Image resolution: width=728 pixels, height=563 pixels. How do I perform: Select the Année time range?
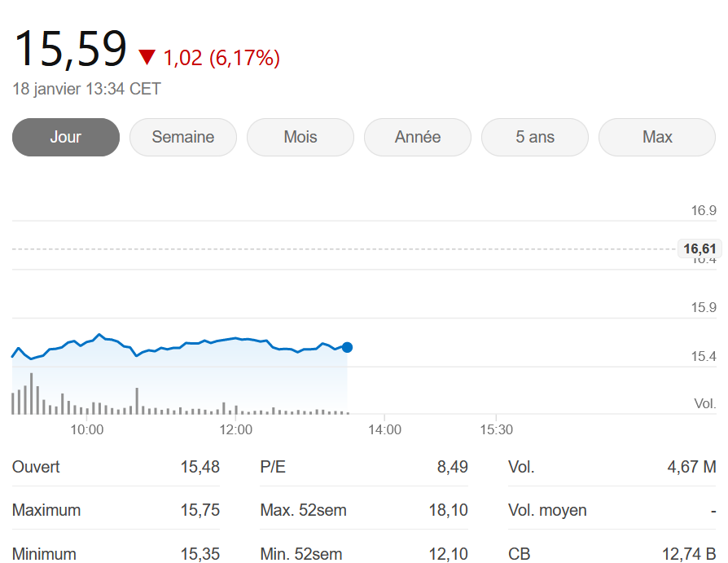tap(418, 137)
